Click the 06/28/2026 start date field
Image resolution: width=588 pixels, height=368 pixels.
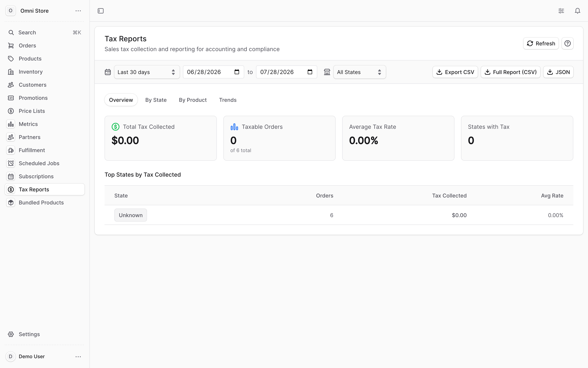[213, 72]
